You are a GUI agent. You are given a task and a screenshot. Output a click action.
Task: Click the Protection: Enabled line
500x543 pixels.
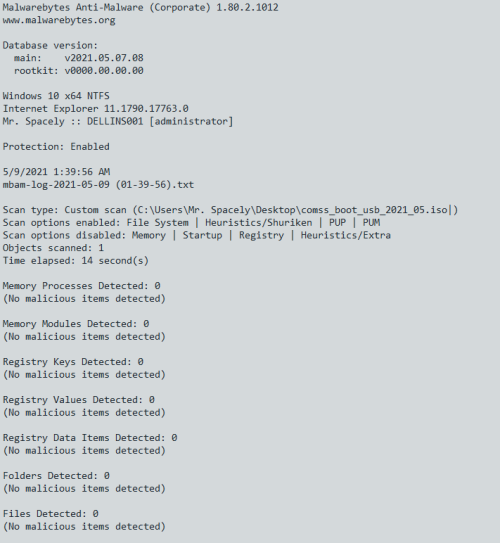coord(56,147)
